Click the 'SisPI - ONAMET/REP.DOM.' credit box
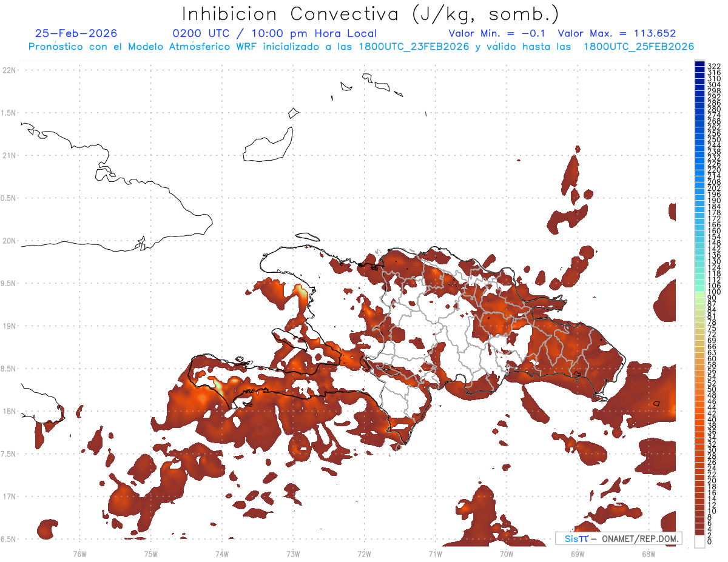 618,538
